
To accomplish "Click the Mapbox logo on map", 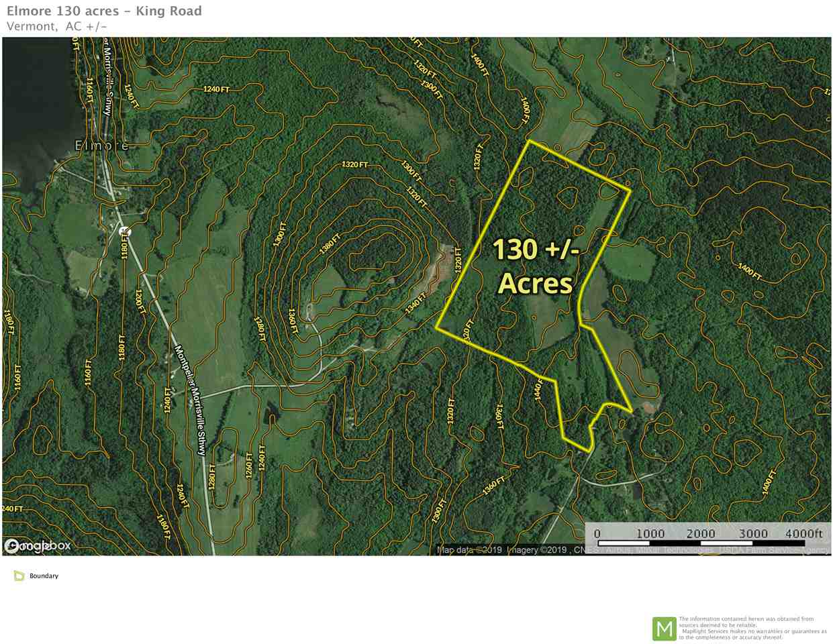I will tap(37, 546).
